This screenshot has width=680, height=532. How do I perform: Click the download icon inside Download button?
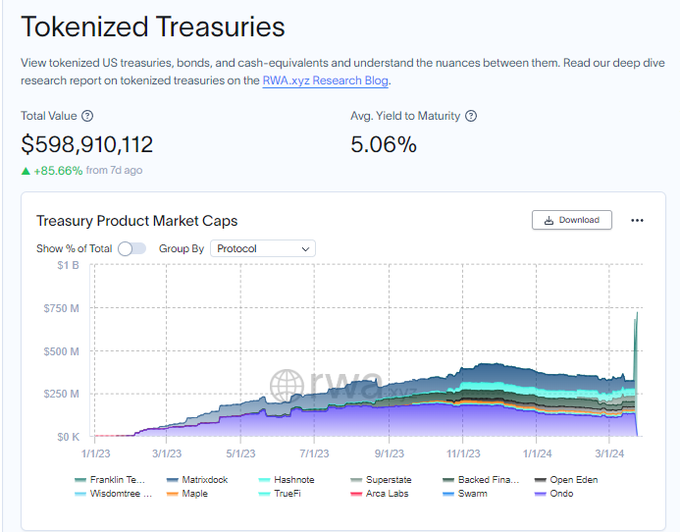pos(549,220)
